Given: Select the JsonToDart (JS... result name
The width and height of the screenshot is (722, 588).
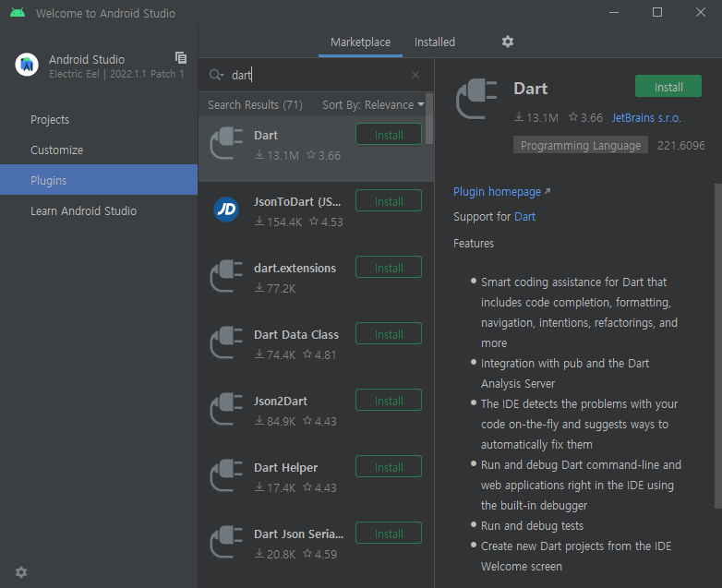Looking at the screenshot, I should click(x=297, y=201).
